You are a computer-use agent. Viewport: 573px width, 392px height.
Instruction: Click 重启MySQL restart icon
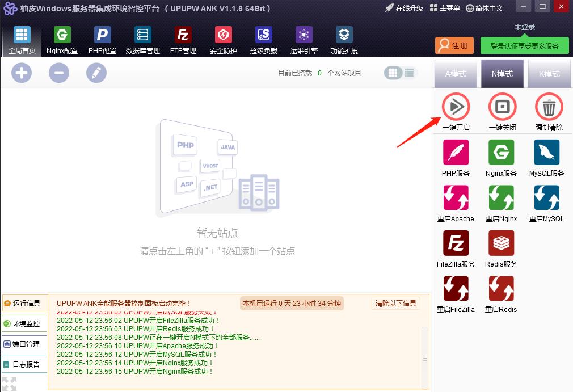pos(547,197)
